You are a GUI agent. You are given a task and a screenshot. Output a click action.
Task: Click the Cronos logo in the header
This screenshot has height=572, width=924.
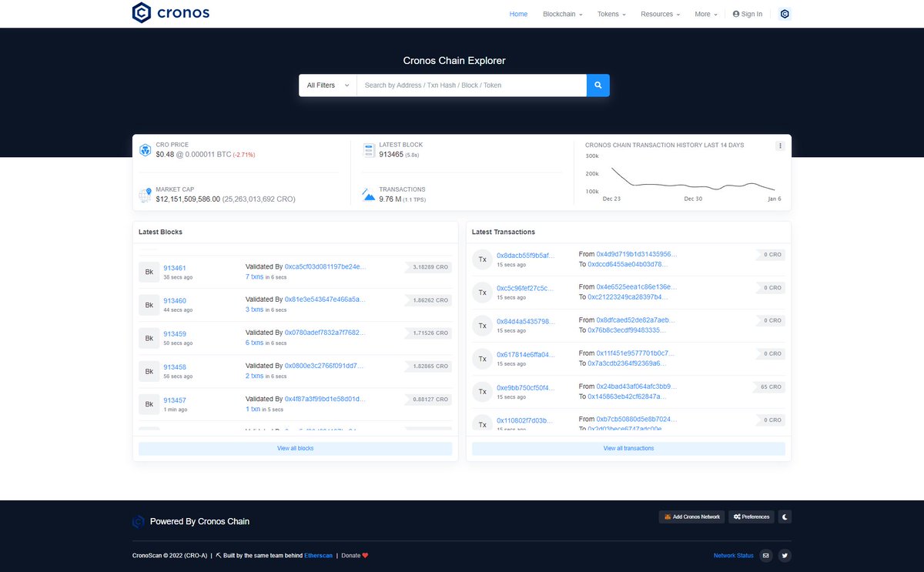coord(169,12)
